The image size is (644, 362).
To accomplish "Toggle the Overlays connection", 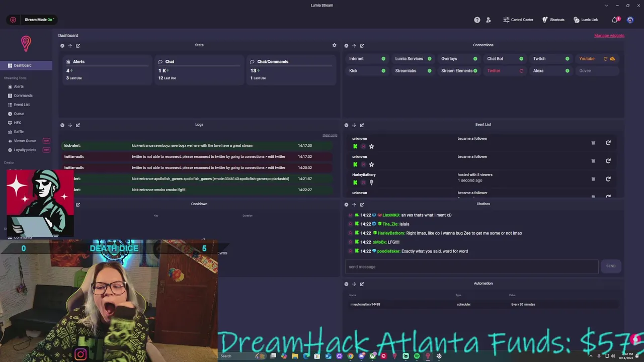I will click(x=459, y=59).
